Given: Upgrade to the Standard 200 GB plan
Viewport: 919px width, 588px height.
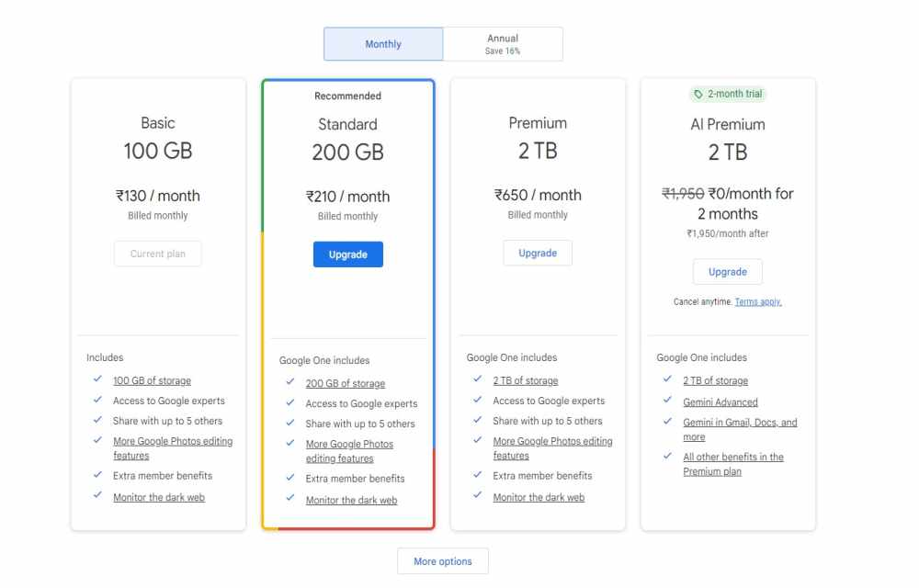Looking at the screenshot, I should pos(347,254).
